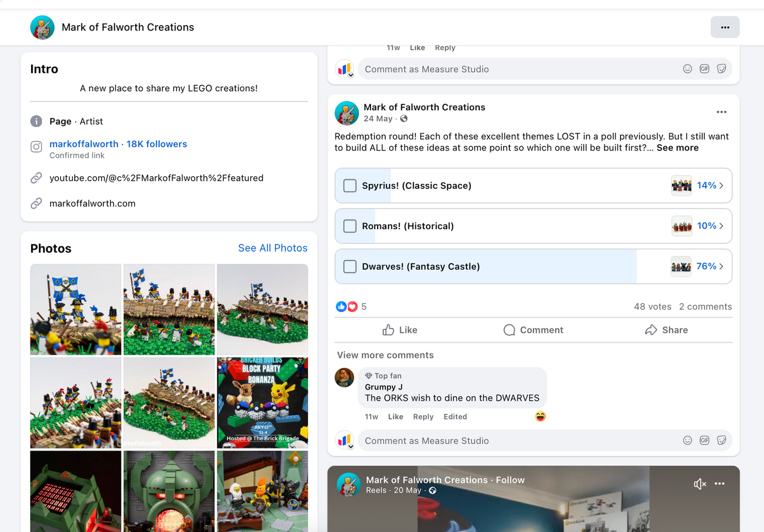Click the laughing reaction on Grumpy J's comment

point(540,416)
